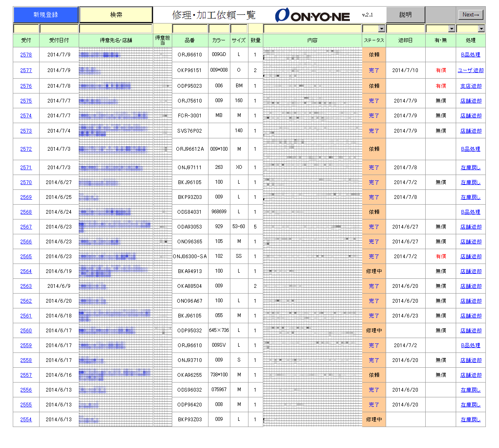
Task: Open receipt number 2559
Action: click(26, 345)
